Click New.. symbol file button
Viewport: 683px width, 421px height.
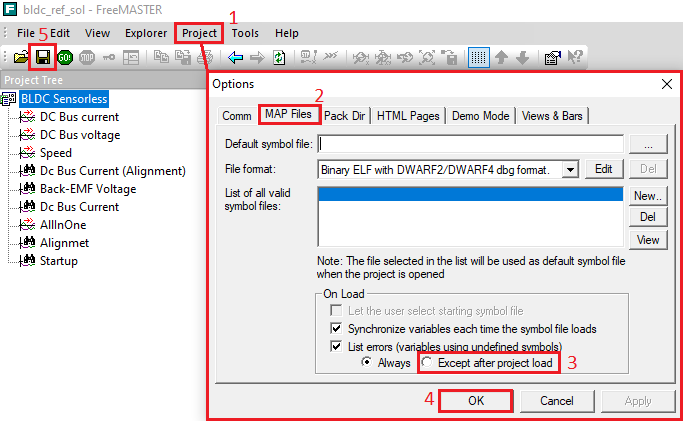click(648, 196)
